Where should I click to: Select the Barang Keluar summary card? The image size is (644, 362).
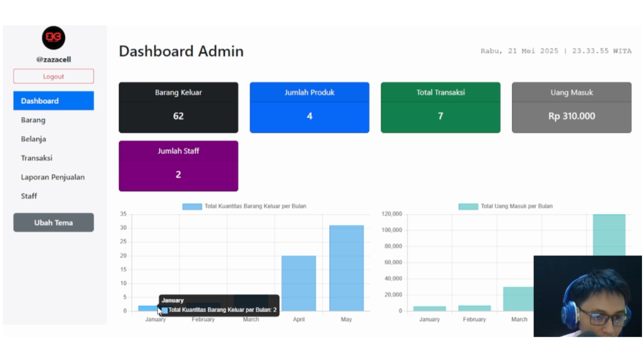(x=178, y=107)
